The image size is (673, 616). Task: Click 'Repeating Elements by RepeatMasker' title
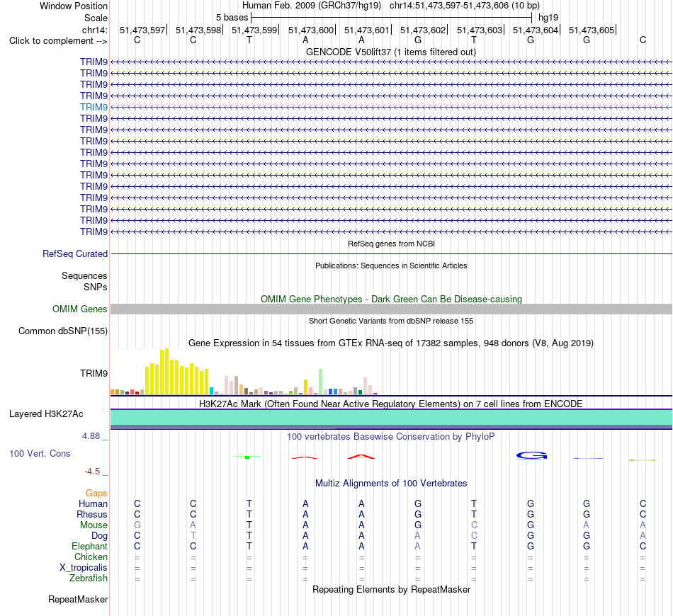click(391, 589)
